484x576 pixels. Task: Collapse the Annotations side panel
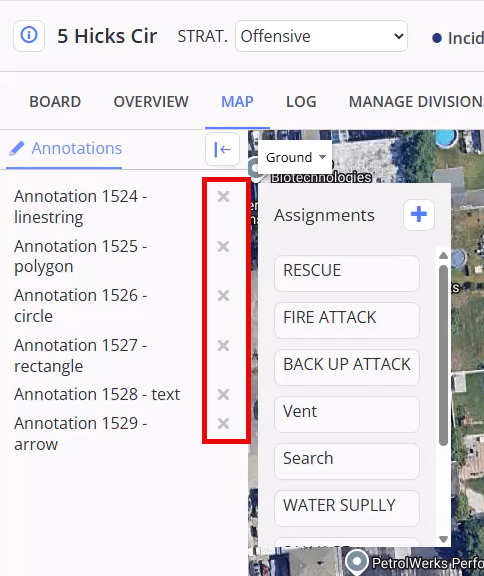click(x=222, y=149)
